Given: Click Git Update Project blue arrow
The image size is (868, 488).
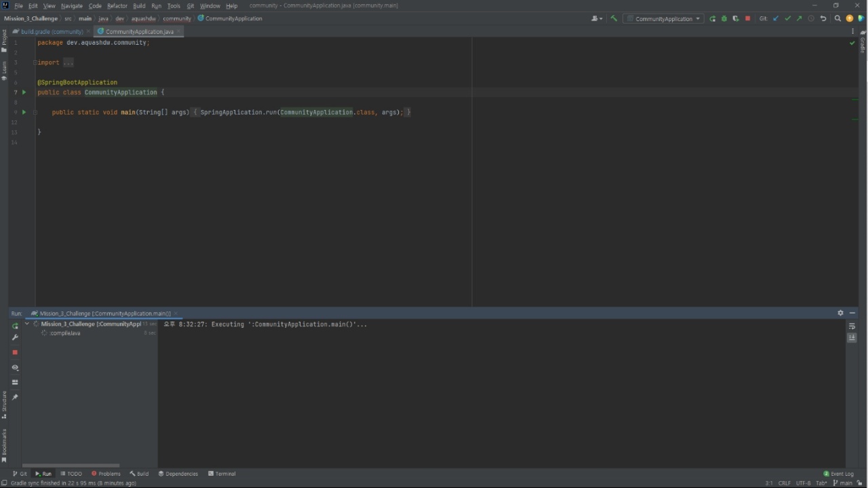Looking at the screenshot, I should click(776, 18).
